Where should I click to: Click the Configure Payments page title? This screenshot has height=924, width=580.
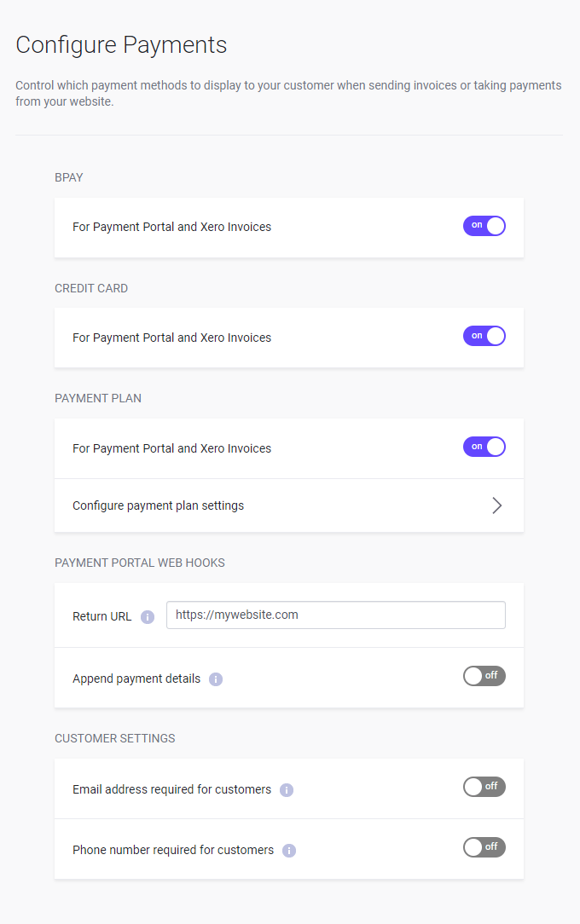point(120,45)
